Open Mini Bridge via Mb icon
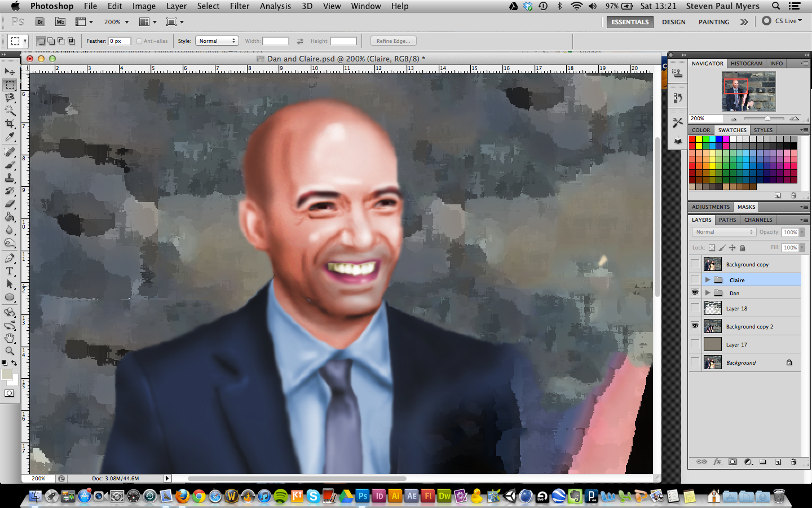812x508 pixels. point(60,22)
